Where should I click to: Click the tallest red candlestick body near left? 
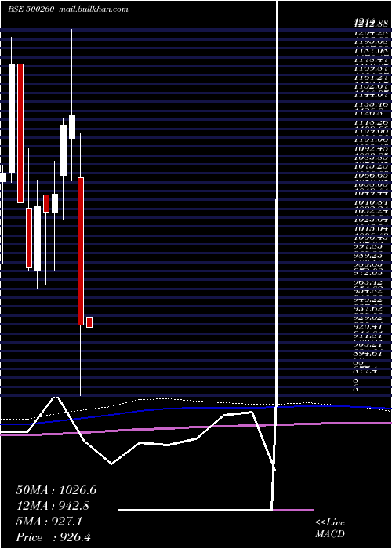(20, 133)
